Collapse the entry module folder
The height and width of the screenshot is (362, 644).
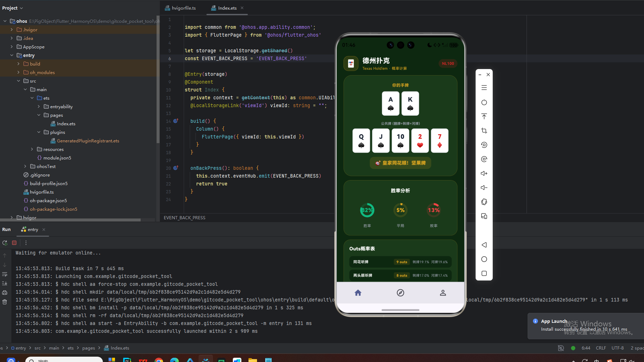[12, 55]
